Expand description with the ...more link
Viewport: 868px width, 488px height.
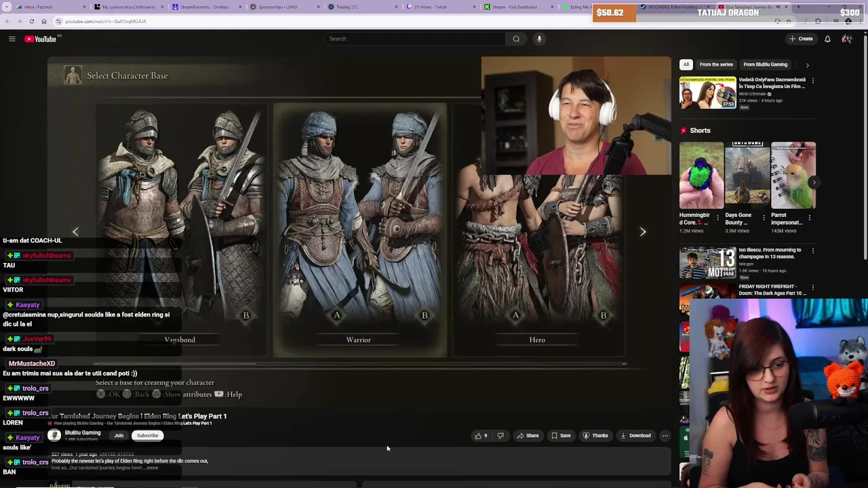coord(152,468)
